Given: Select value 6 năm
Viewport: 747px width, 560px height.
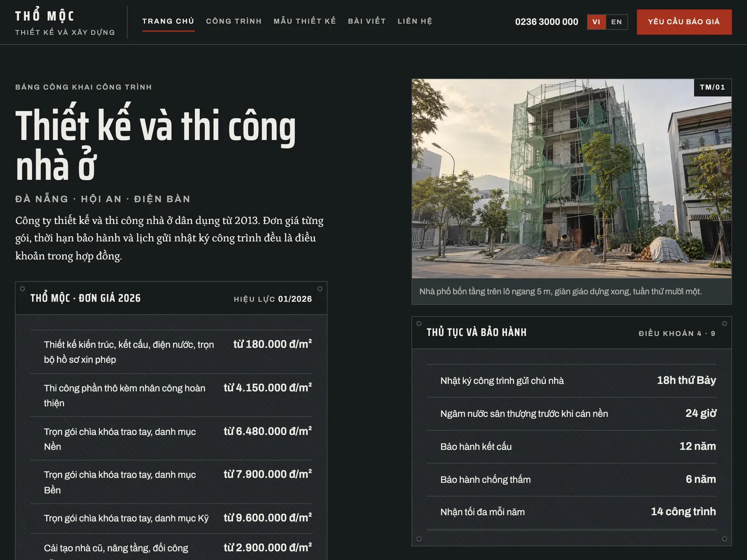Looking at the screenshot, I should tap(701, 479).
